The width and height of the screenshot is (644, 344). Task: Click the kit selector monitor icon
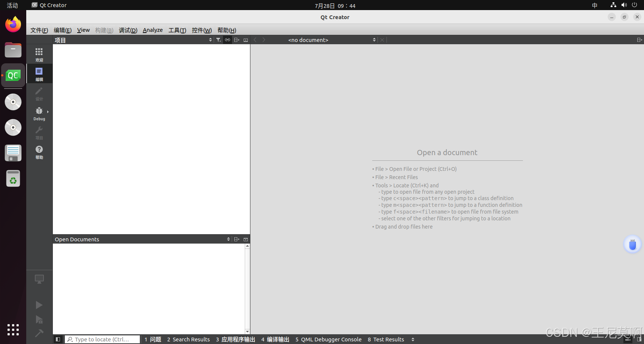(x=39, y=279)
